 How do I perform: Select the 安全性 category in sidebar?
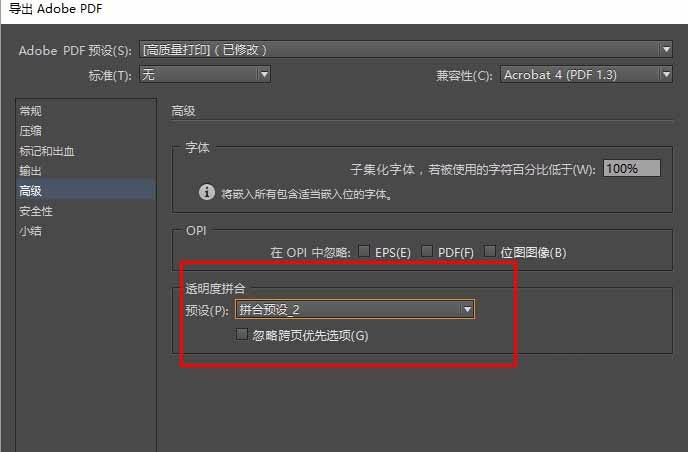86,211
